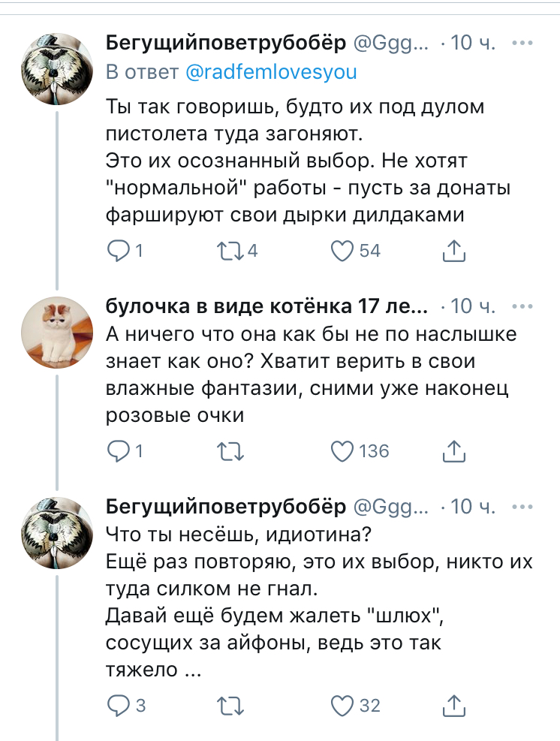This screenshot has height=741, width=560.
Task: Share the kitten-avatar user's tweet
Action: (454, 450)
